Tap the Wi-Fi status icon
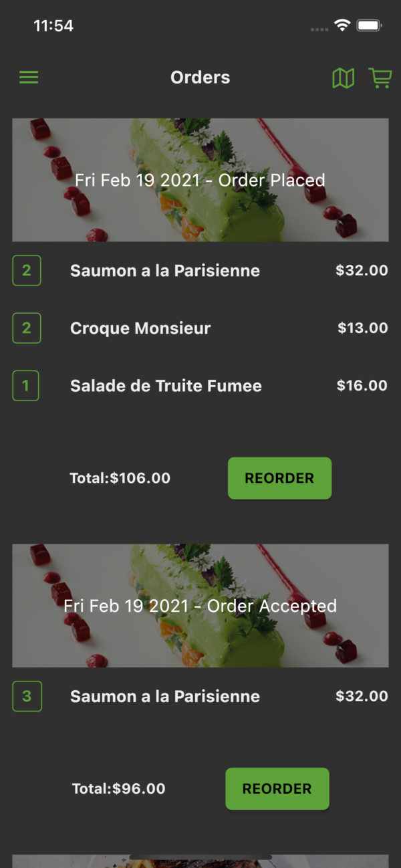Screen dimensions: 401x868 click(x=344, y=25)
